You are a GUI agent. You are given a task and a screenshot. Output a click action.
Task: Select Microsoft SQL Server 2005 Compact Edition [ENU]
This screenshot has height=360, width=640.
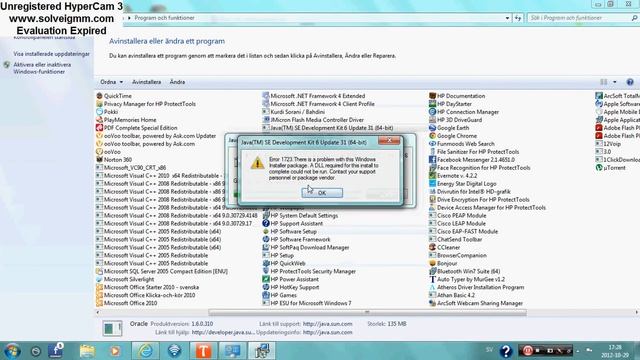pos(162,271)
